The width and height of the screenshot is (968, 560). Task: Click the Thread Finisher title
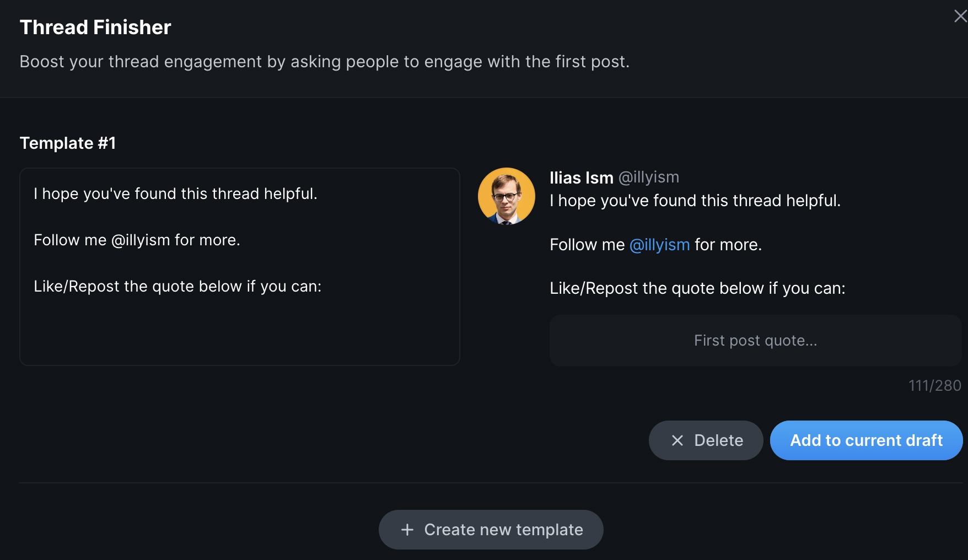pyautogui.click(x=95, y=26)
